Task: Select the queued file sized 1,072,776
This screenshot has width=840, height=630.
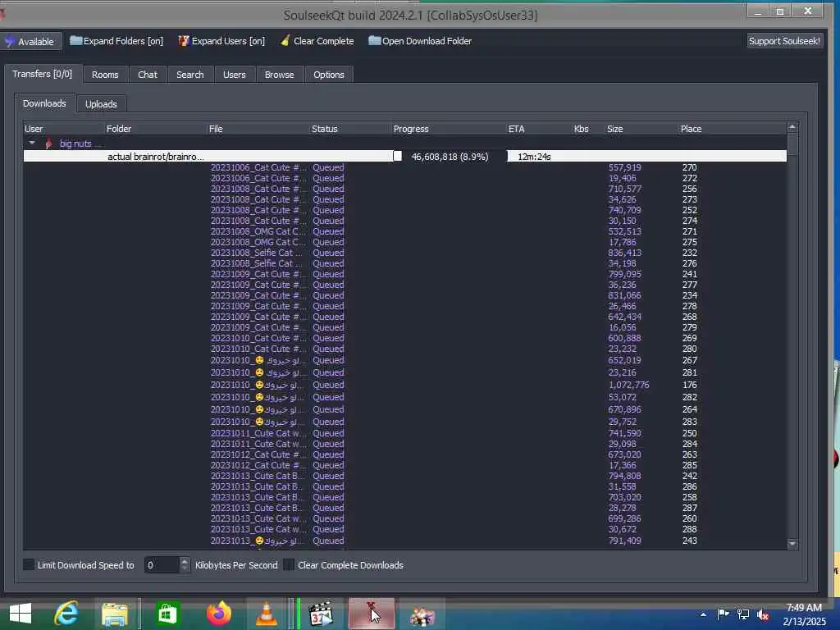Action: pos(405,385)
